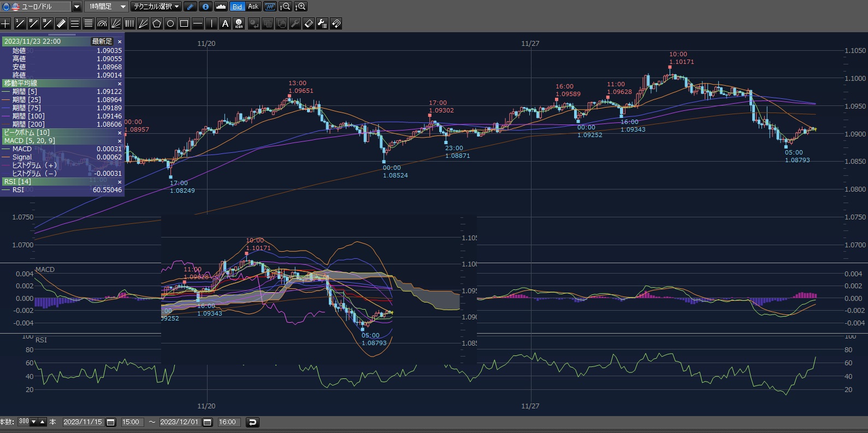Open the calendar for start date 2023/11/15
Viewport: 868px width, 433px height.
[111, 422]
